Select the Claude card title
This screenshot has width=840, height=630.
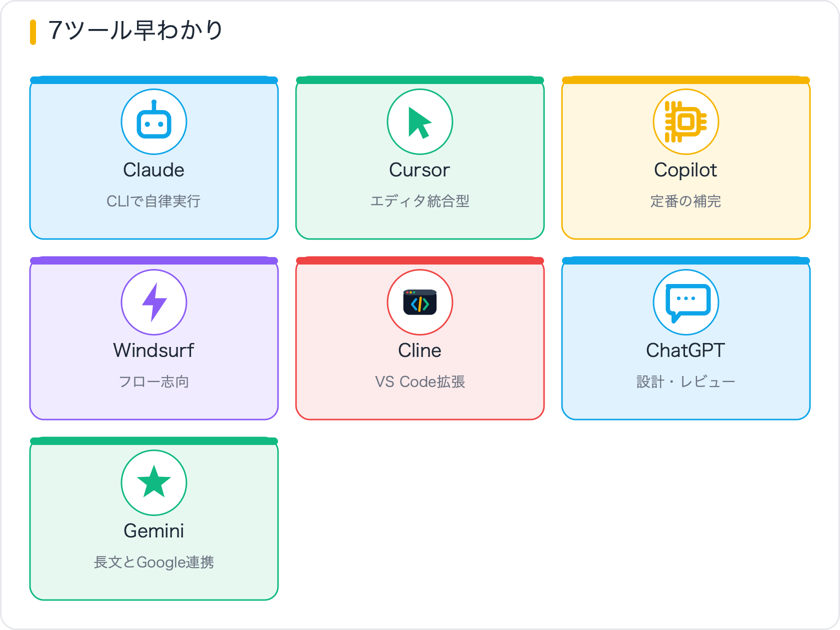click(154, 170)
